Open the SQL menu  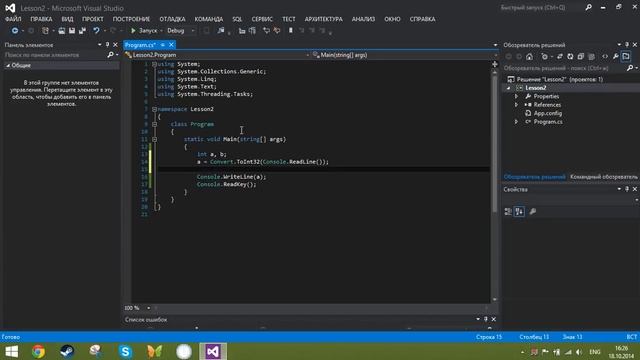click(x=237, y=19)
